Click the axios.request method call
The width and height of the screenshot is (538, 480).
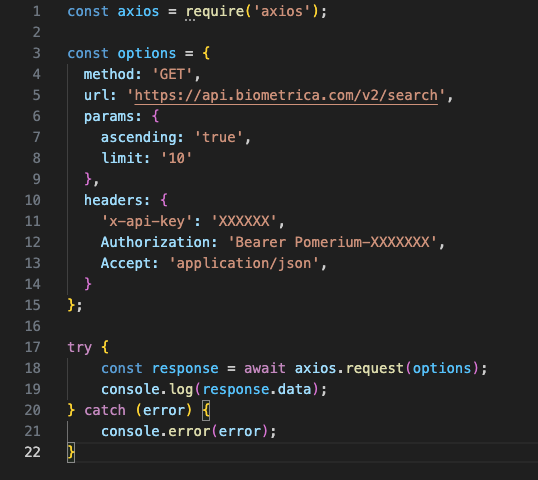[x=349, y=368]
